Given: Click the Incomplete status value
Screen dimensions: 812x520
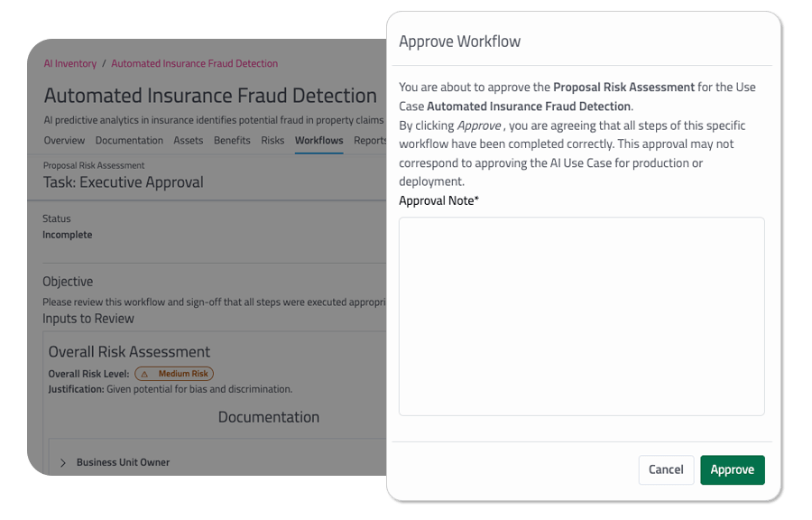Looking at the screenshot, I should 67,235.
